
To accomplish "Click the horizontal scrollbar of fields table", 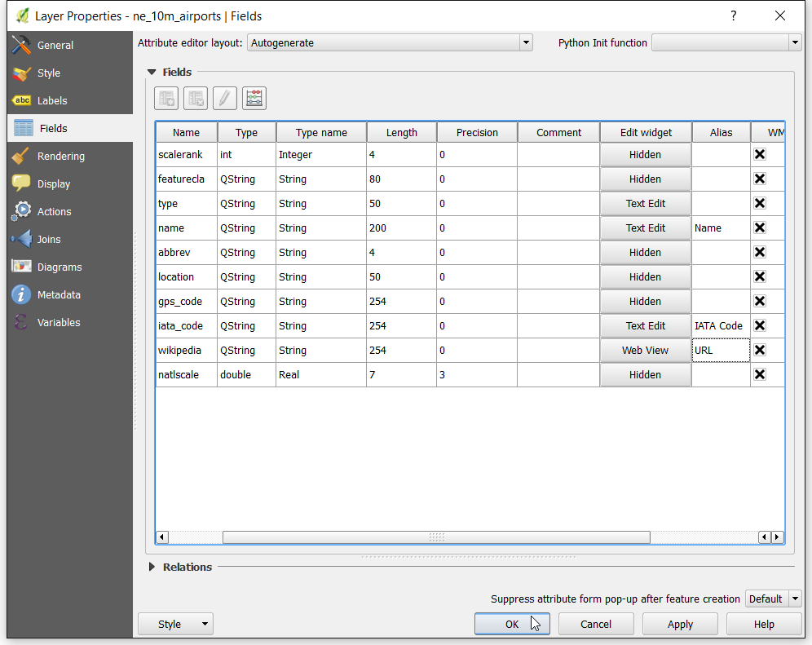I will point(436,537).
